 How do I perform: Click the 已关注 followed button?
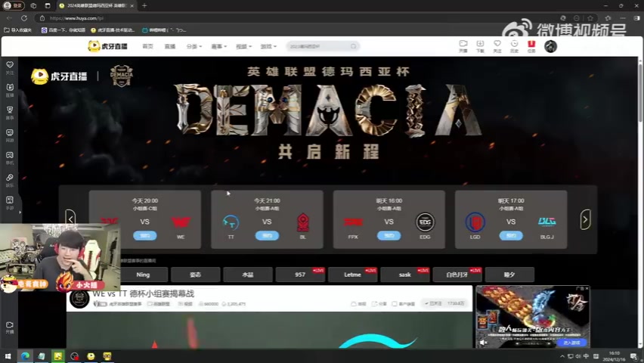[433, 303]
